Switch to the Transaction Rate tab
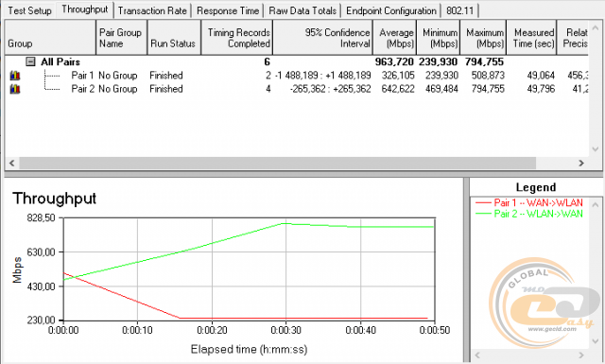 pos(152,10)
